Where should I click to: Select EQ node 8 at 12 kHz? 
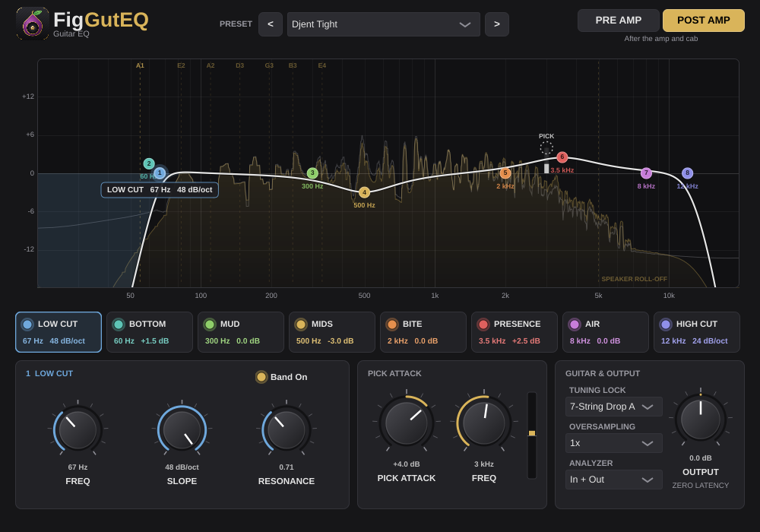pyautogui.click(x=687, y=173)
